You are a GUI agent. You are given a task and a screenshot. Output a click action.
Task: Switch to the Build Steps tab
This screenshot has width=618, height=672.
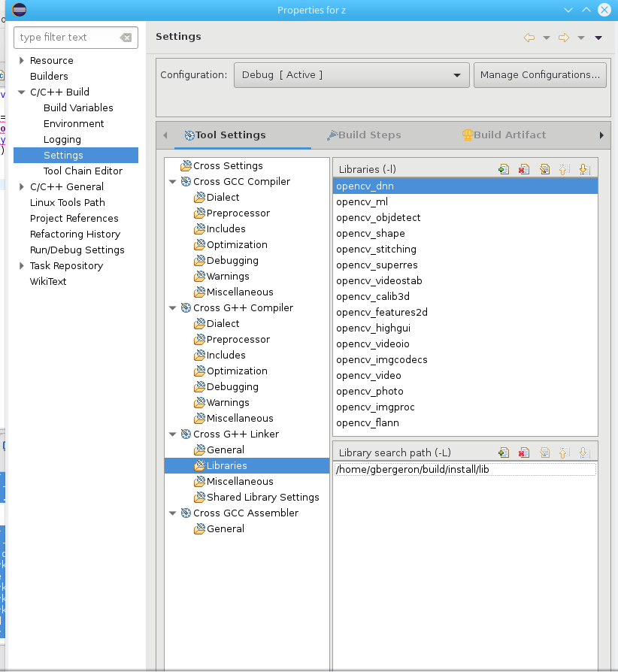tap(364, 135)
